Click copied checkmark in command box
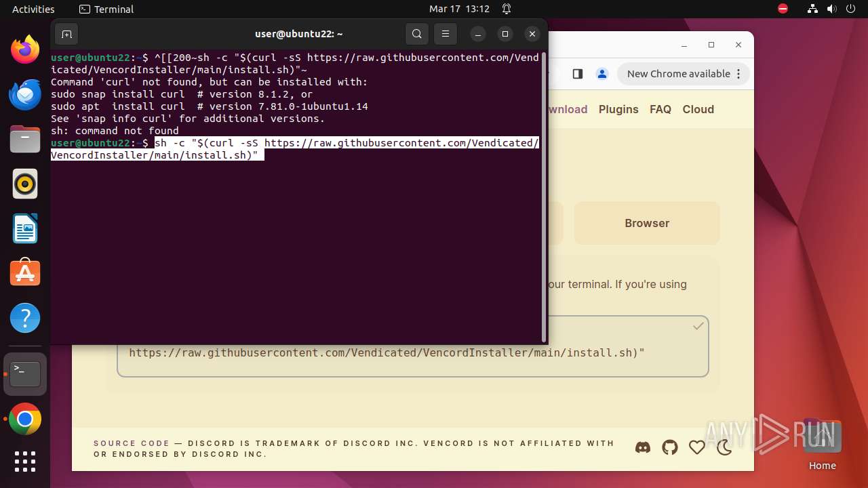The image size is (868, 488). (x=698, y=326)
